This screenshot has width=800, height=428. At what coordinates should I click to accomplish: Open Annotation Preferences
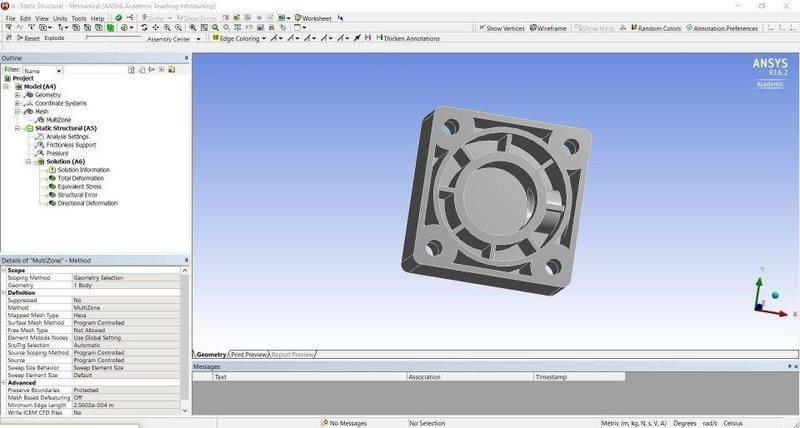coord(725,28)
